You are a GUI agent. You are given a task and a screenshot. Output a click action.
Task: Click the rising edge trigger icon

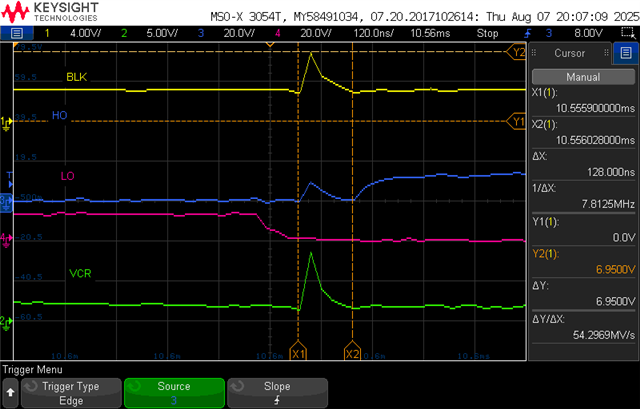(528, 33)
